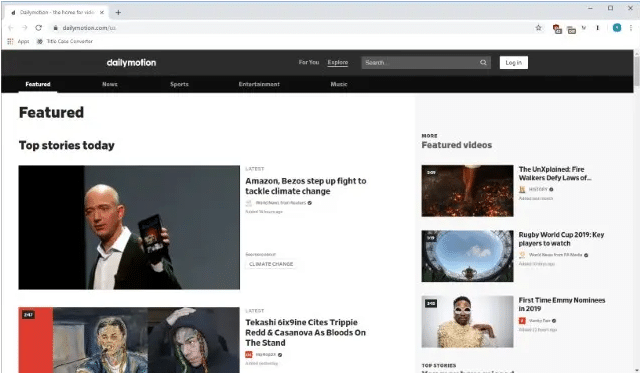This screenshot has height=373, width=640.
Task: Reload the Dailymotion page
Action: [x=38, y=28]
